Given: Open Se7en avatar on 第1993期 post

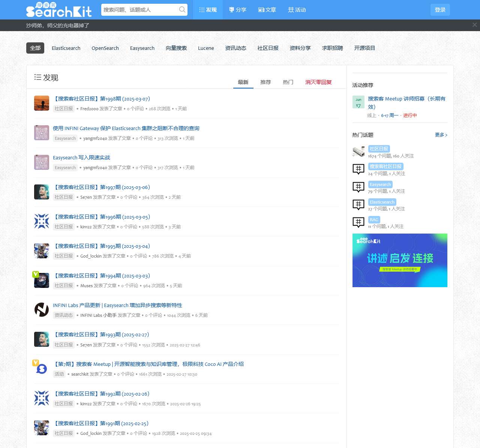Looking at the screenshot, I should [42, 339].
